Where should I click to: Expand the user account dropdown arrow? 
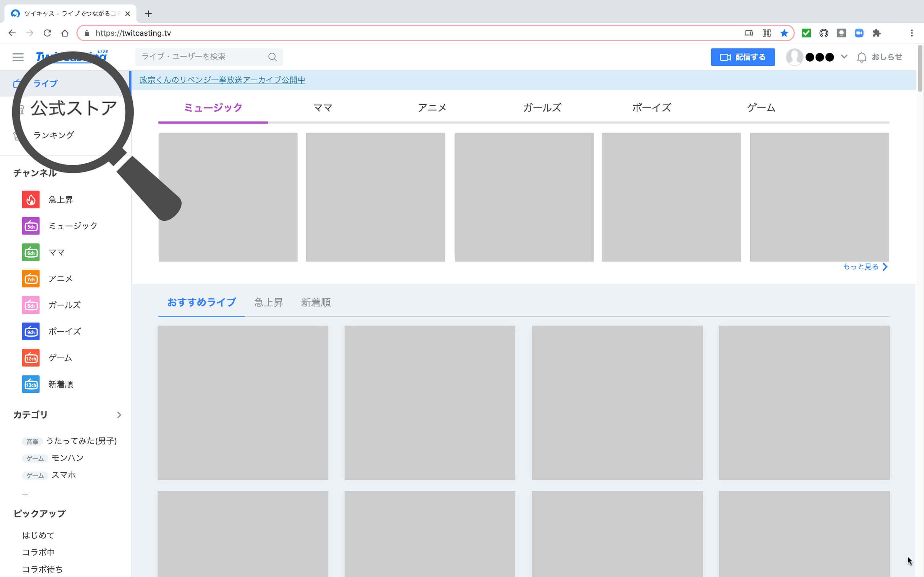click(x=844, y=57)
